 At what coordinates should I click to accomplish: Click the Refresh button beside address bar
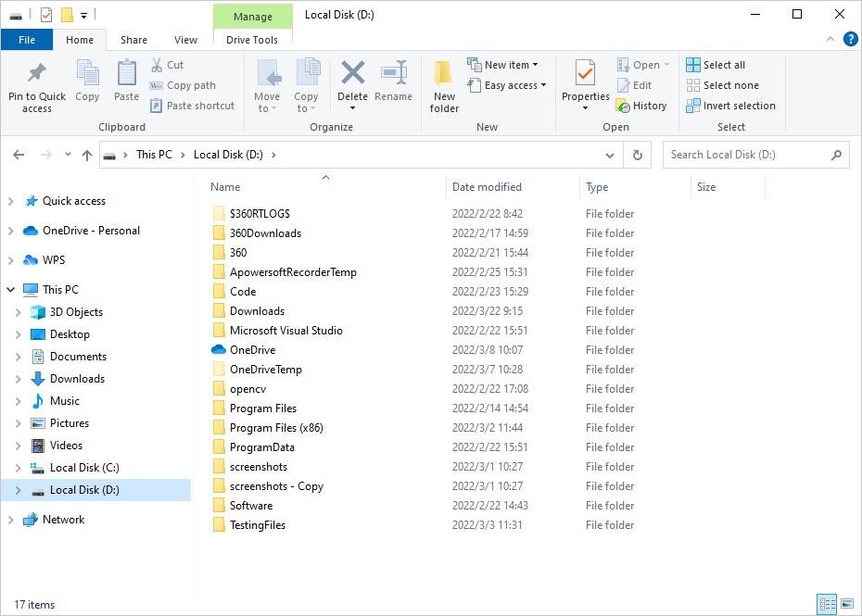[x=638, y=156]
